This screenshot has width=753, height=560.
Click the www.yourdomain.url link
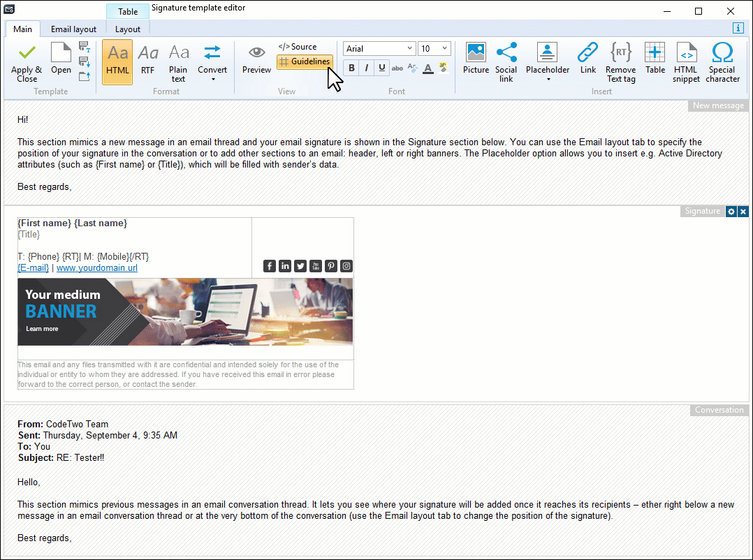coord(96,267)
